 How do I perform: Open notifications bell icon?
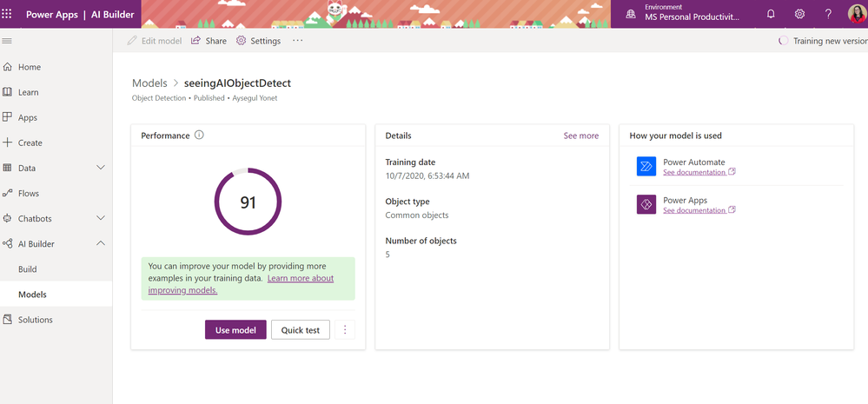(771, 15)
